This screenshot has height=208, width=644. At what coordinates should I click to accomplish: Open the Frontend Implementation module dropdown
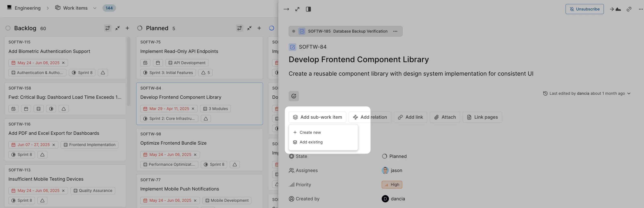pos(89,145)
